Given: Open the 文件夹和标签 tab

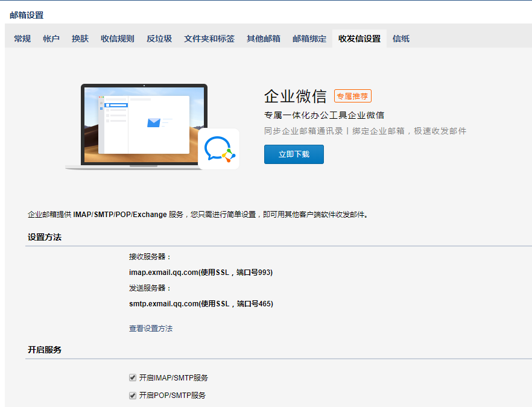Looking at the screenshot, I should coord(209,39).
